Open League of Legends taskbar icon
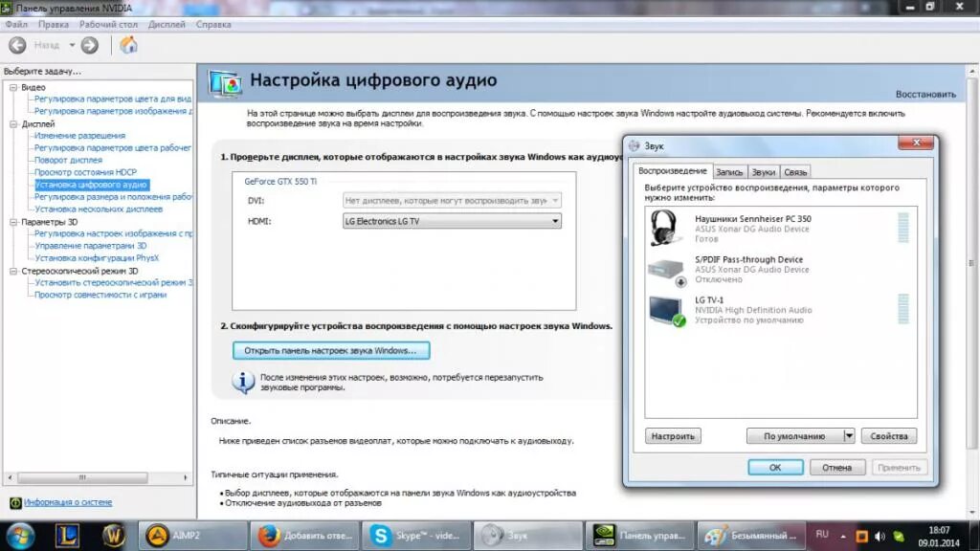This screenshot has height=551, width=980. pyautogui.click(x=67, y=536)
